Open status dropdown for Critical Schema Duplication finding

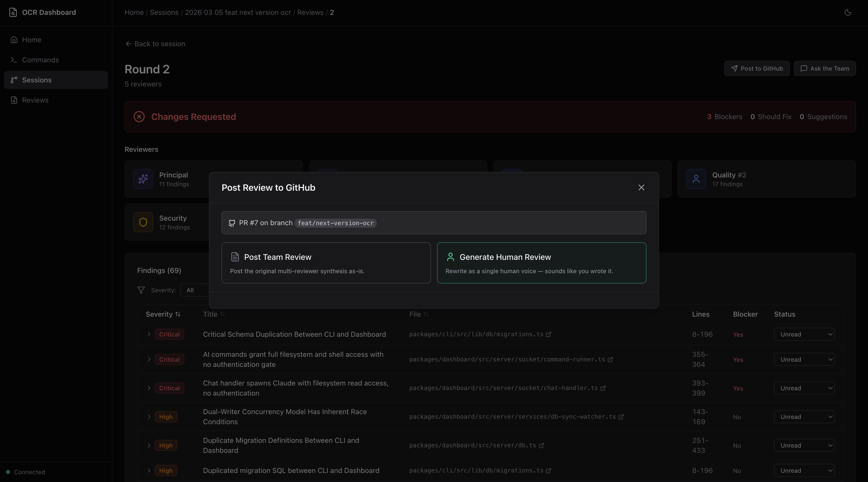point(804,334)
